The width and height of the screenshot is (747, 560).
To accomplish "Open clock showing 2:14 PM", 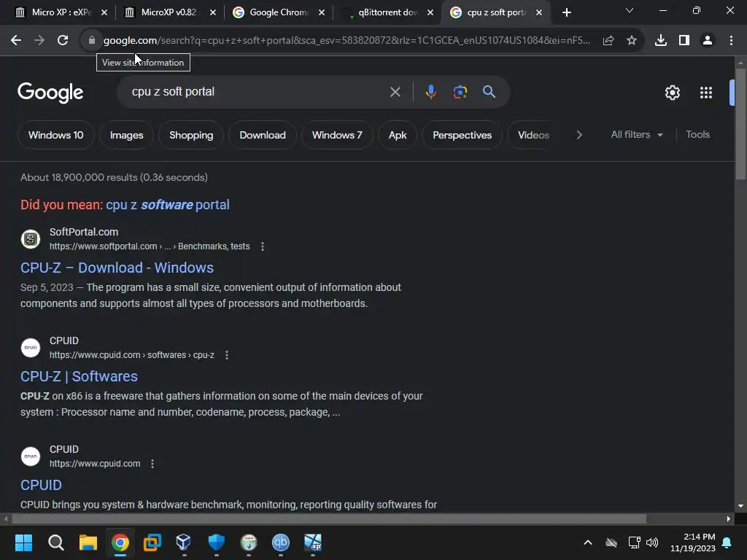I will click(x=693, y=542).
